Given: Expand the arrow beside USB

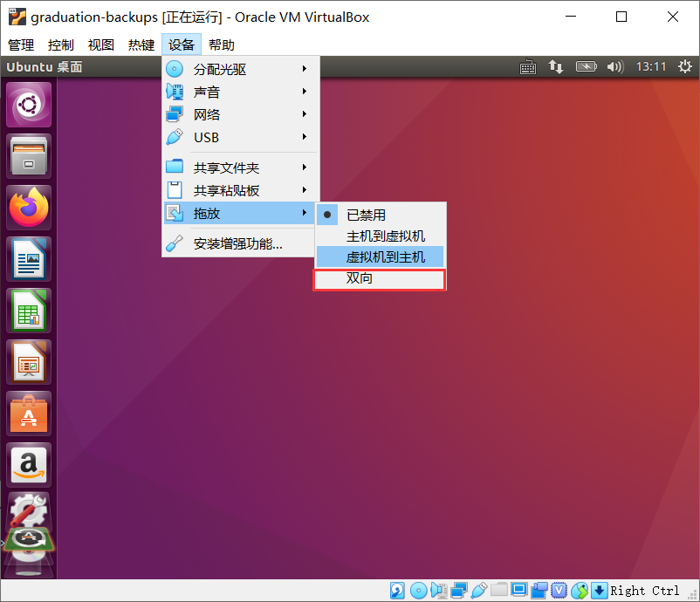Looking at the screenshot, I should tap(305, 137).
